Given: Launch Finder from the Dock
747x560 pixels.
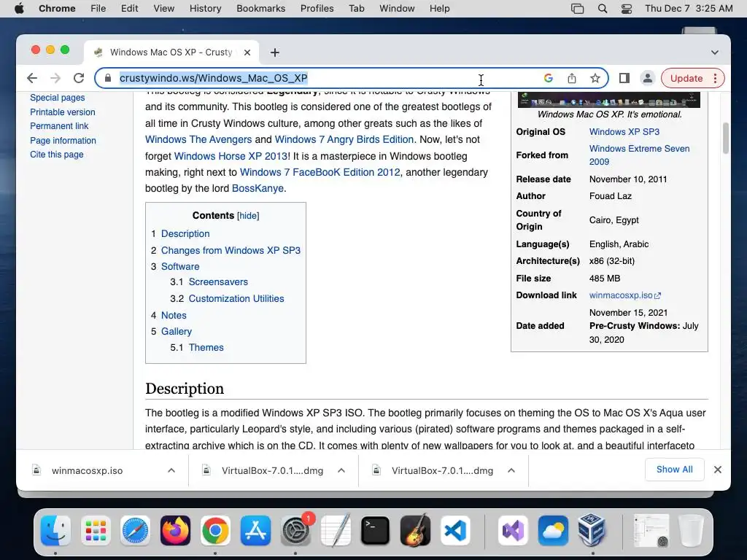Looking at the screenshot, I should coord(55,531).
